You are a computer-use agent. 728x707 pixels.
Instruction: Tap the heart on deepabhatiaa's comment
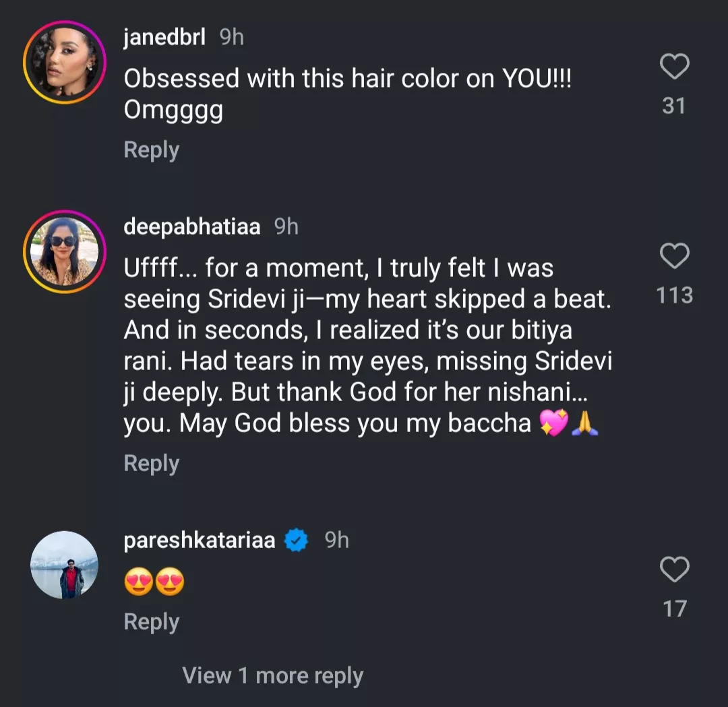(674, 257)
